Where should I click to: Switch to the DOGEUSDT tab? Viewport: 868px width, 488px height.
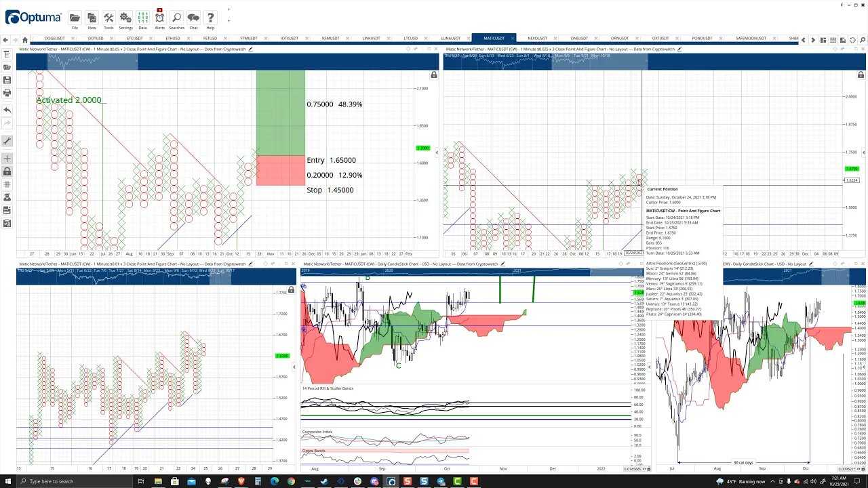(x=54, y=39)
